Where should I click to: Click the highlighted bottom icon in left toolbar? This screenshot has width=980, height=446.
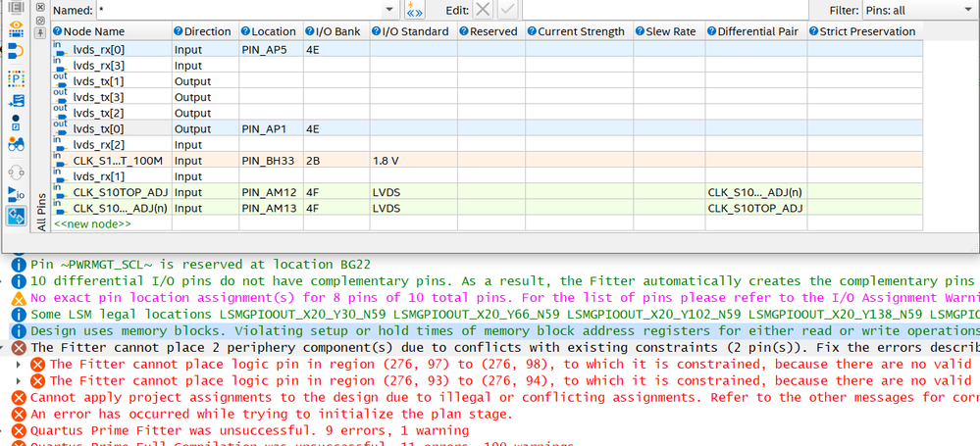16,215
